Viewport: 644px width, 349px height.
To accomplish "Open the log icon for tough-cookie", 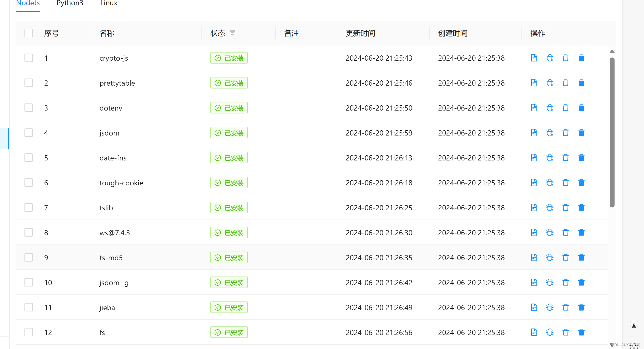I will click(x=534, y=183).
